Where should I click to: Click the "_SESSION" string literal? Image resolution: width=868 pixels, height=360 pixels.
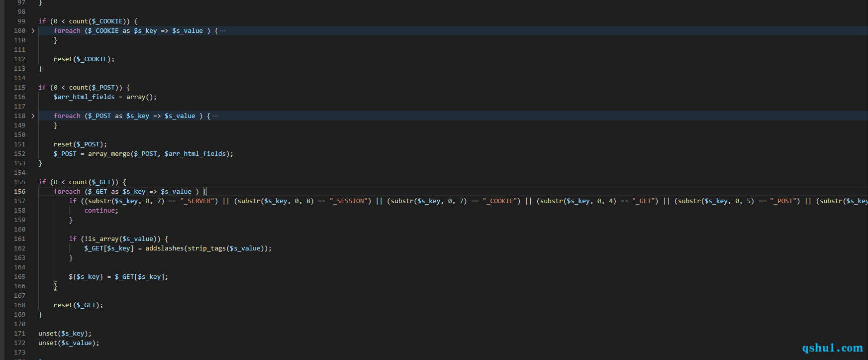click(349, 201)
